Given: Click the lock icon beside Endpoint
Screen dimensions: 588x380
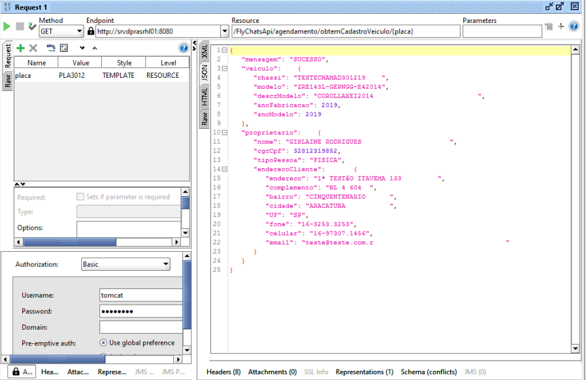Looking at the screenshot, I should click(91, 31).
